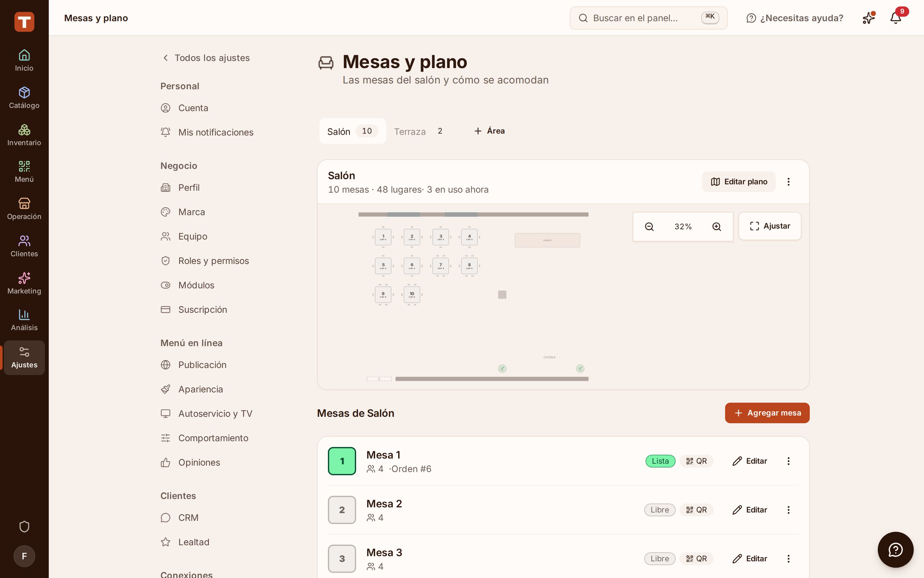The image size is (924, 578).
Task: Go to Inventario in the sidebar
Action: click(x=24, y=135)
